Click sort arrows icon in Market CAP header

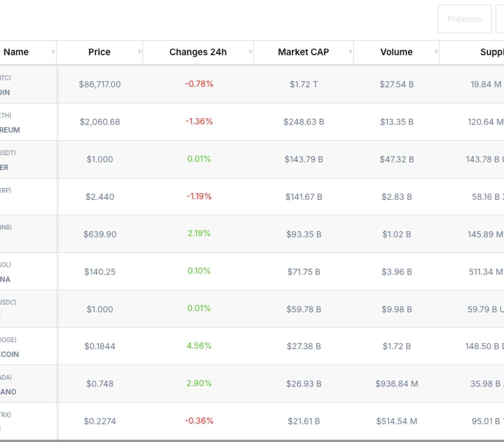(x=350, y=52)
